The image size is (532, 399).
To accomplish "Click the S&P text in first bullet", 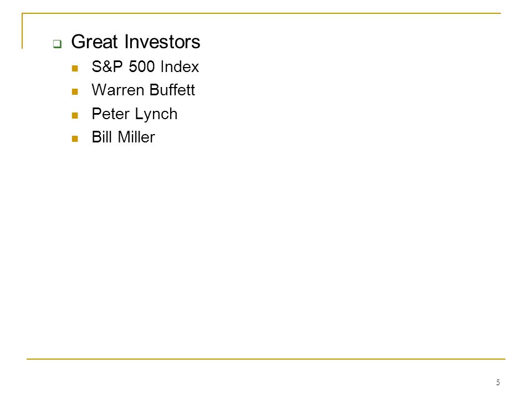I will [107, 66].
